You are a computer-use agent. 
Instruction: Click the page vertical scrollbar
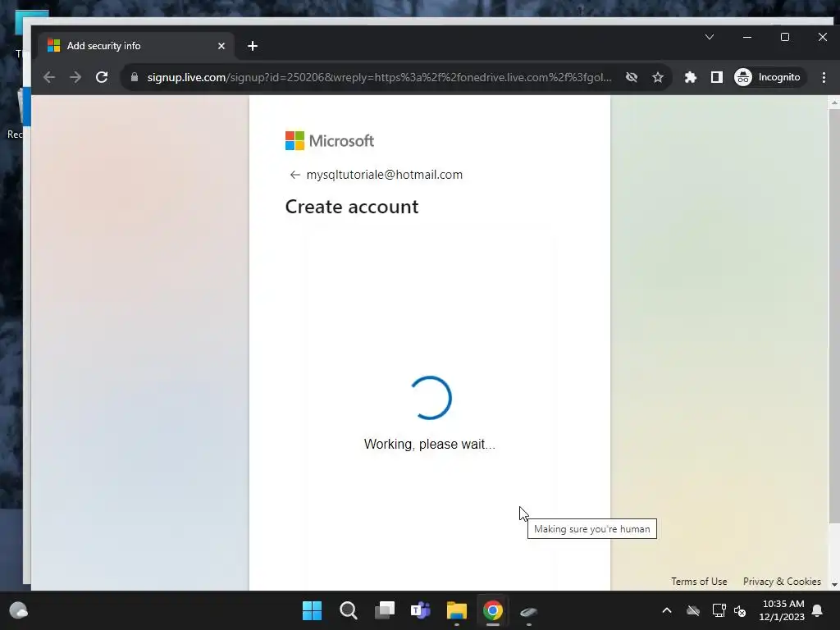834,316
